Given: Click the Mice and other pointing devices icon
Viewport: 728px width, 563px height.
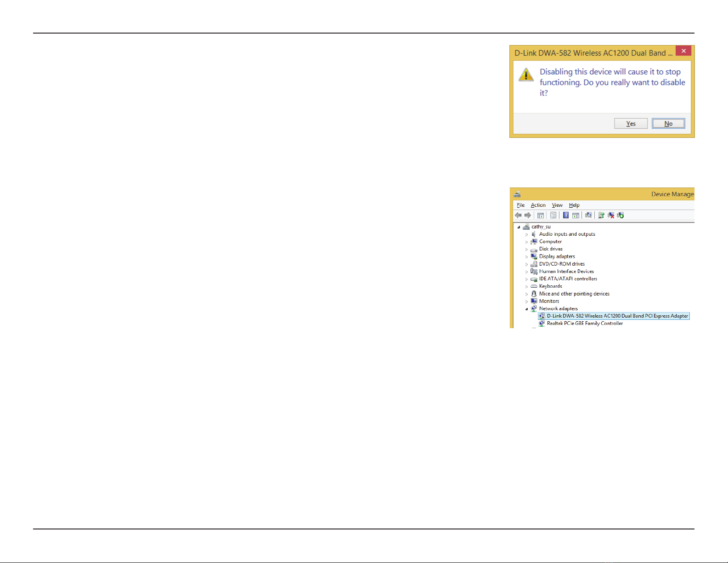Looking at the screenshot, I should pos(534,294).
